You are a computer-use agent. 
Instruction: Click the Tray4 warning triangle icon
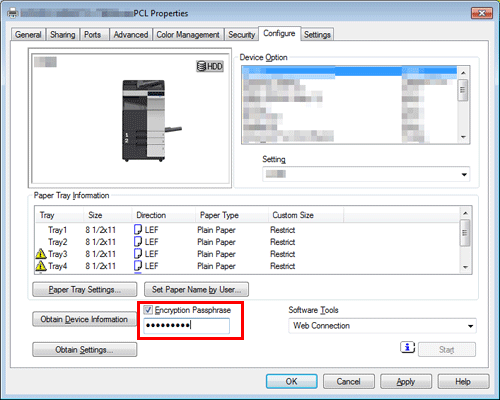41,266
